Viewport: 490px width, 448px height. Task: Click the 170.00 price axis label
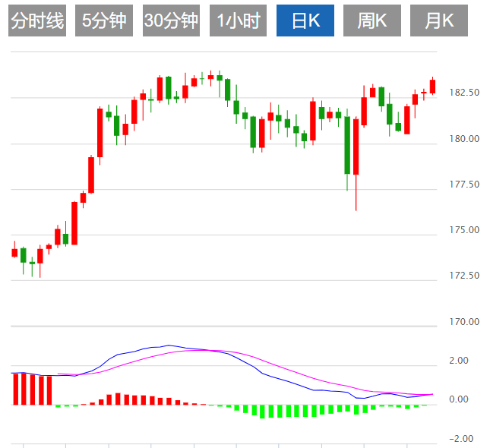point(464,321)
